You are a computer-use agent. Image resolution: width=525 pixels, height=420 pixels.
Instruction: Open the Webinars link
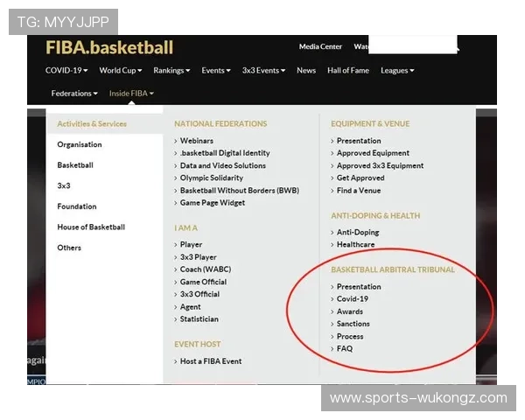[x=197, y=141]
